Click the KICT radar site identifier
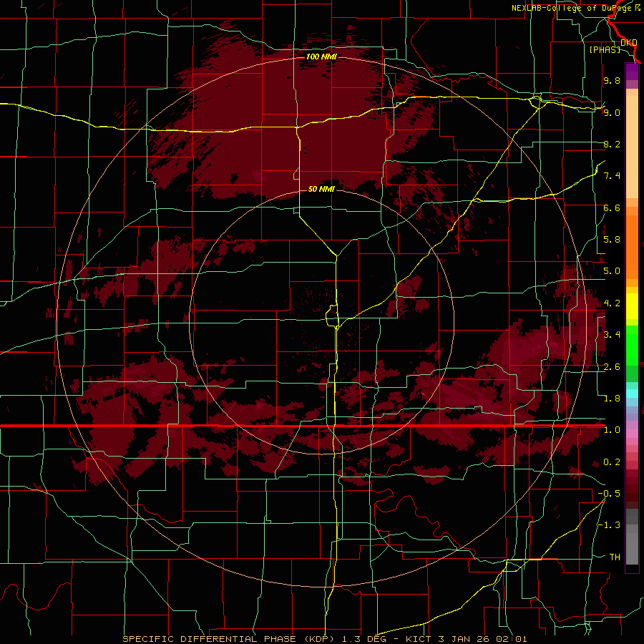 [419, 639]
